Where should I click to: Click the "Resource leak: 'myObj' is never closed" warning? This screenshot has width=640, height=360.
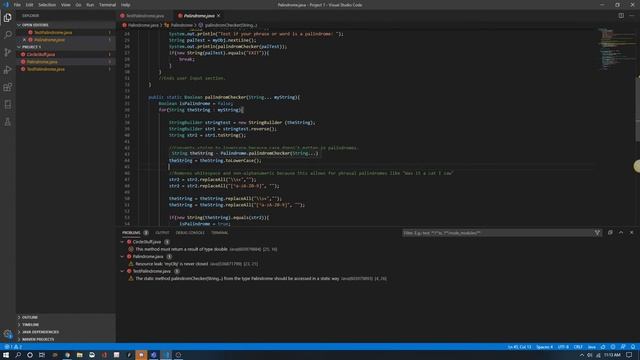pos(172,264)
